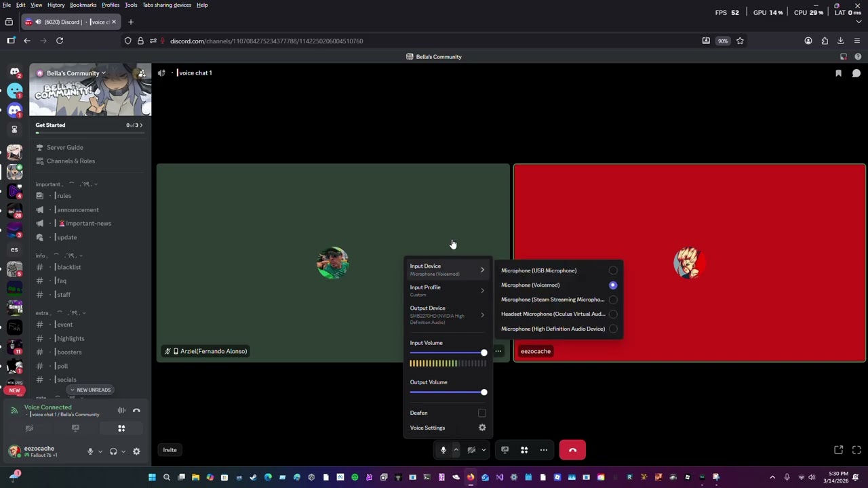Expand the Output Device submenu
Screen dimensions: 868x488
point(448,315)
